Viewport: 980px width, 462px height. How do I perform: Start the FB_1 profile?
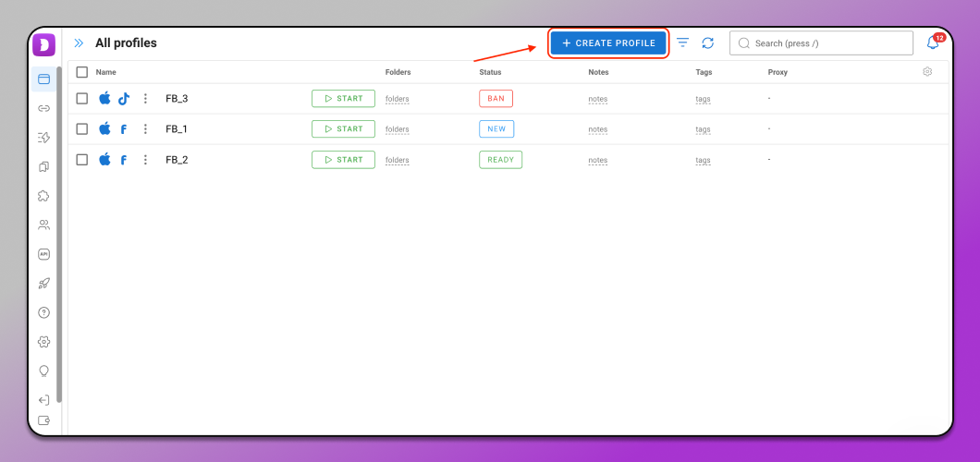(x=344, y=128)
